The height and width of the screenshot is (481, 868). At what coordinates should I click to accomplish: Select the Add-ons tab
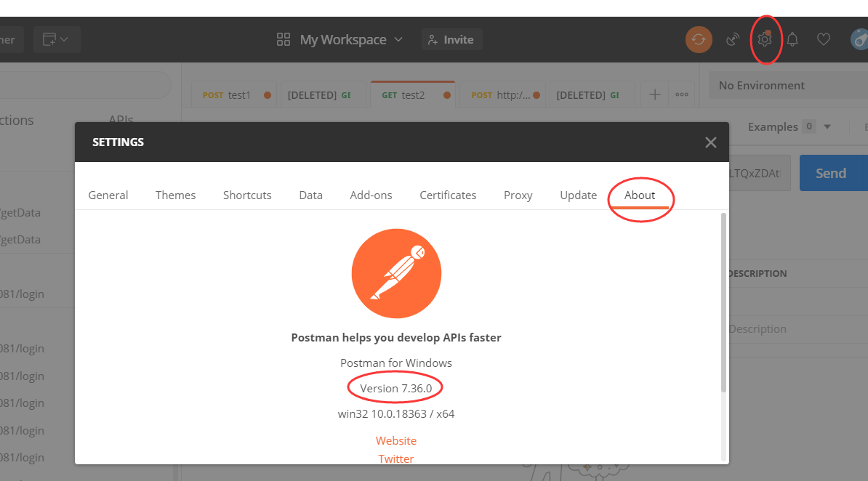click(371, 195)
